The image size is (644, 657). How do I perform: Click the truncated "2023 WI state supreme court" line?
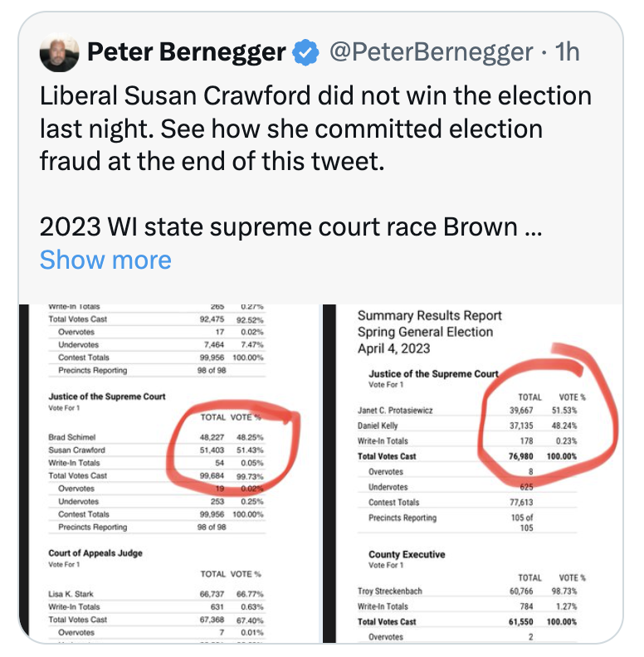pos(290,227)
